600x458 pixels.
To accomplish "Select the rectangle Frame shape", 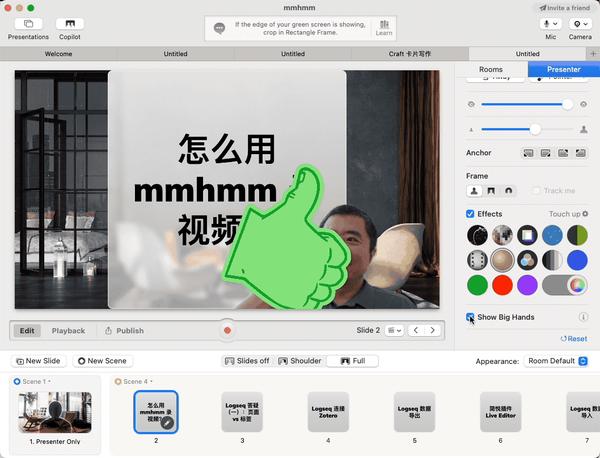I will point(491,191).
